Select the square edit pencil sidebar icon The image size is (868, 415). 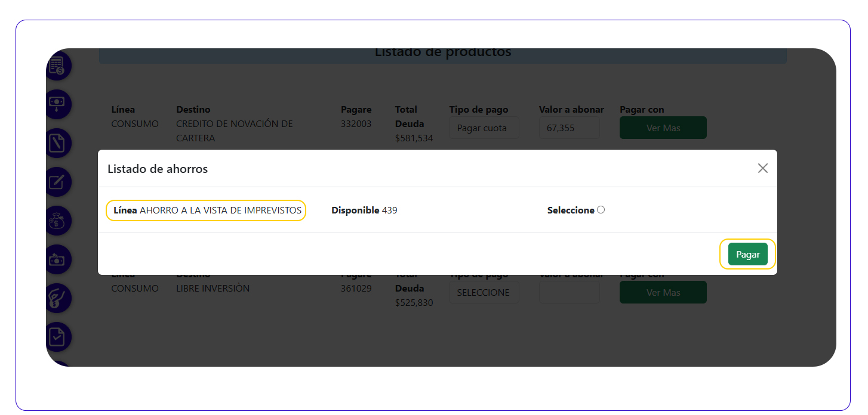[x=58, y=182]
